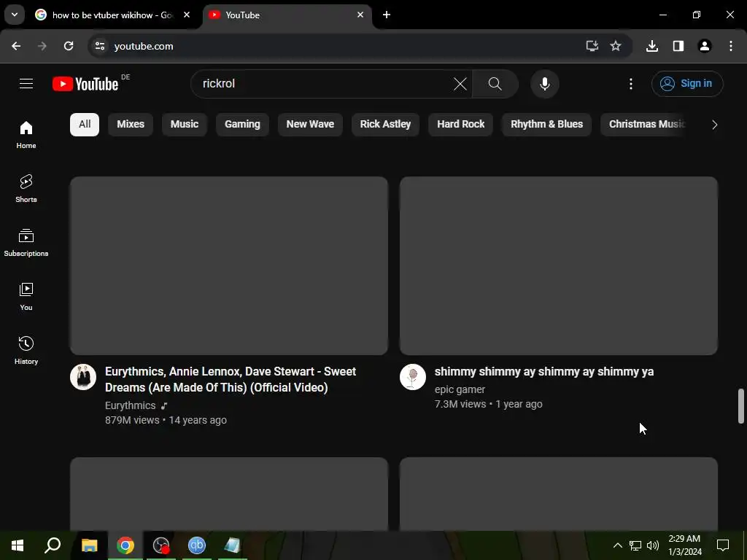Filter results by Mixes

click(131, 124)
